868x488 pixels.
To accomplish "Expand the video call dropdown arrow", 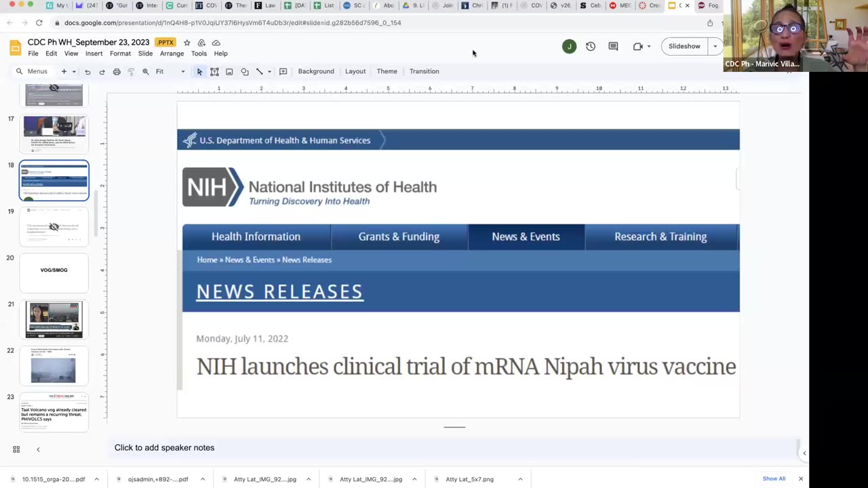I will [x=649, y=46].
